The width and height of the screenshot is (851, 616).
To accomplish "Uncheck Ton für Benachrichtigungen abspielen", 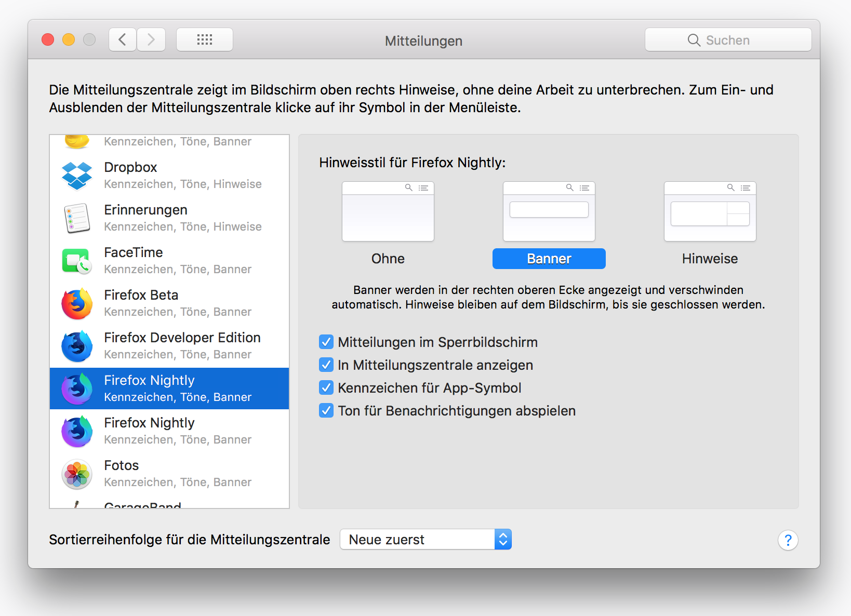I will [326, 410].
